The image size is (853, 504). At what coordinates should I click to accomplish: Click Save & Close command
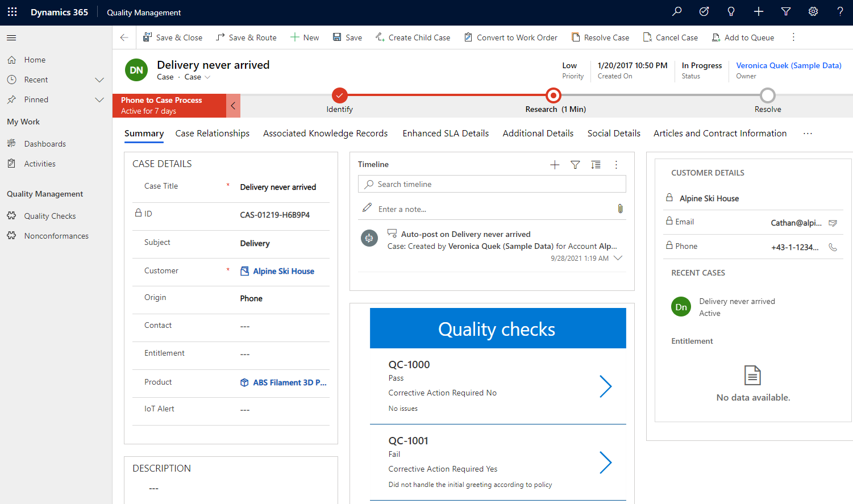[x=172, y=38]
